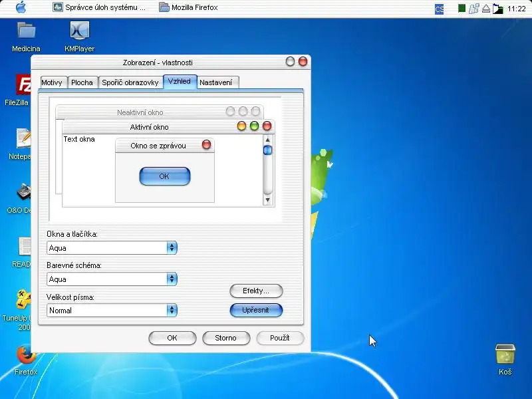Click red close dot of Okno se zprávou
532x399 pixels.
coord(206,144)
